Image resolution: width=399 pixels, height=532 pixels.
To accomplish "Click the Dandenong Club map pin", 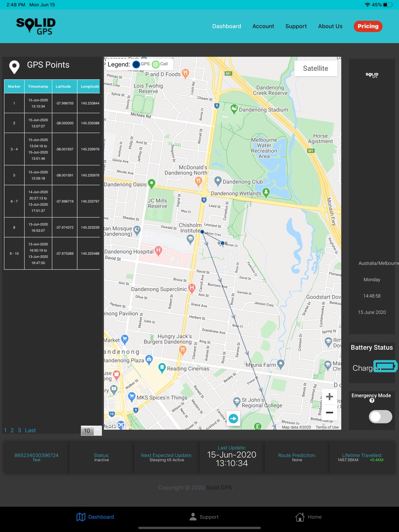I will tap(218, 180).
